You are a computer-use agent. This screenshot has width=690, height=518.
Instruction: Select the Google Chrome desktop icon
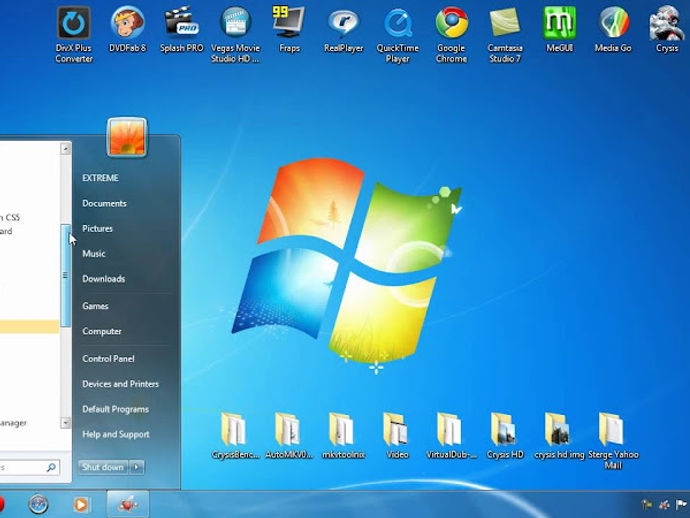point(451,35)
